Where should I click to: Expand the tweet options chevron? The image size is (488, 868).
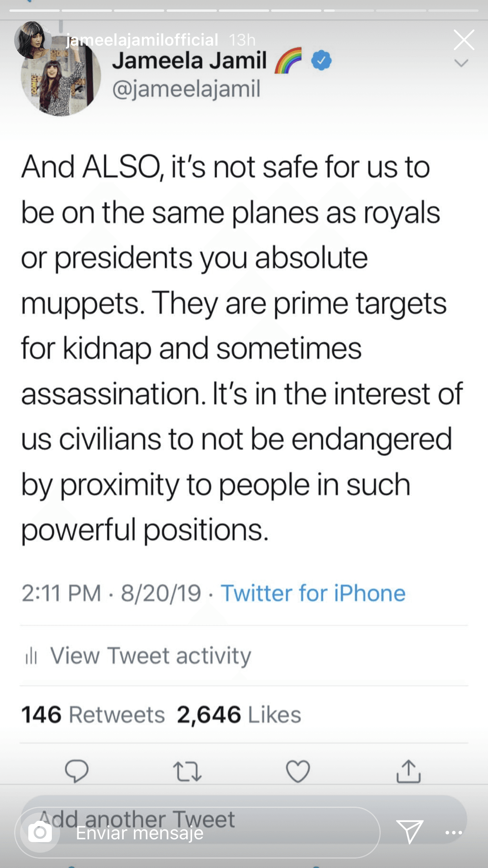tap(461, 63)
